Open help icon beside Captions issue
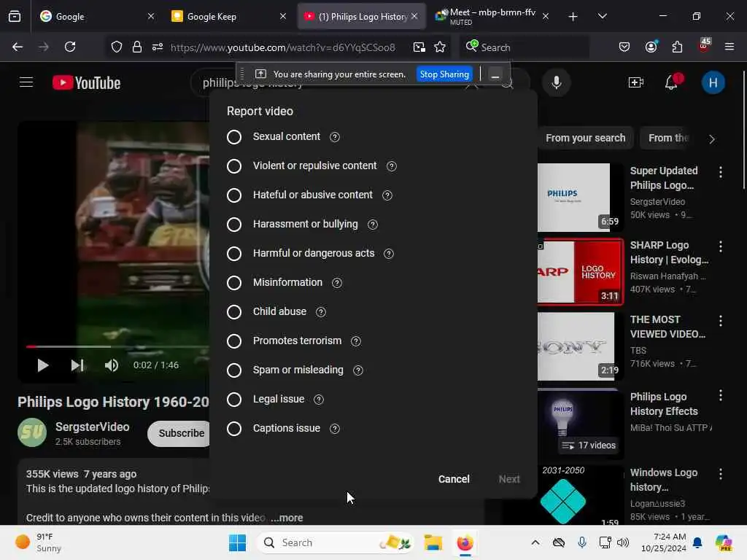The width and height of the screenshot is (747, 560). (x=335, y=429)
